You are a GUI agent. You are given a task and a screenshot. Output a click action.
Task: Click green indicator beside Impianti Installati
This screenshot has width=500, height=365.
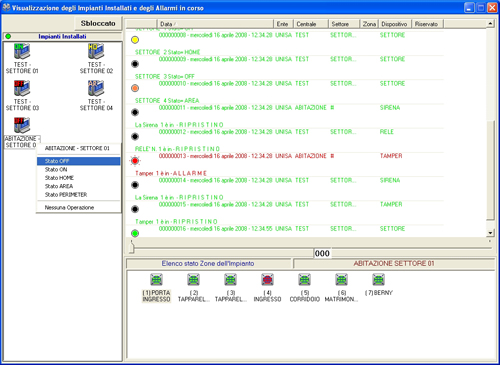coord(8,36)
